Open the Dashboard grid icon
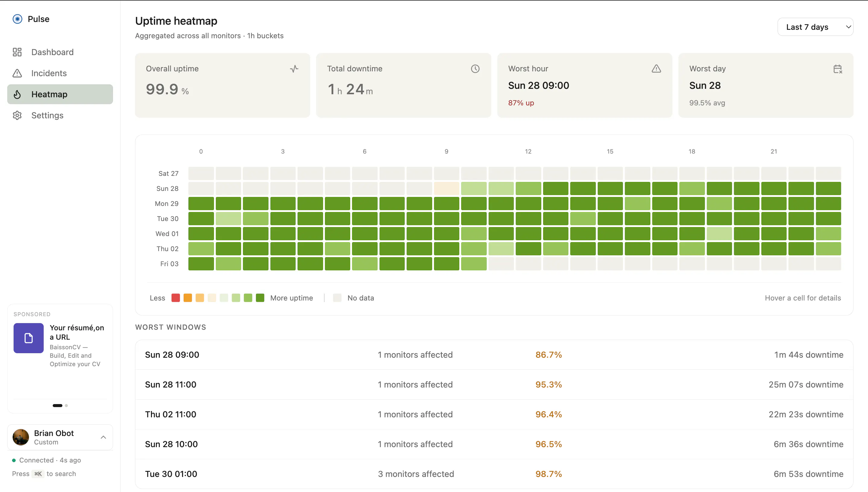This screenshot has height=492, width=868. click(x=17, y=52)
